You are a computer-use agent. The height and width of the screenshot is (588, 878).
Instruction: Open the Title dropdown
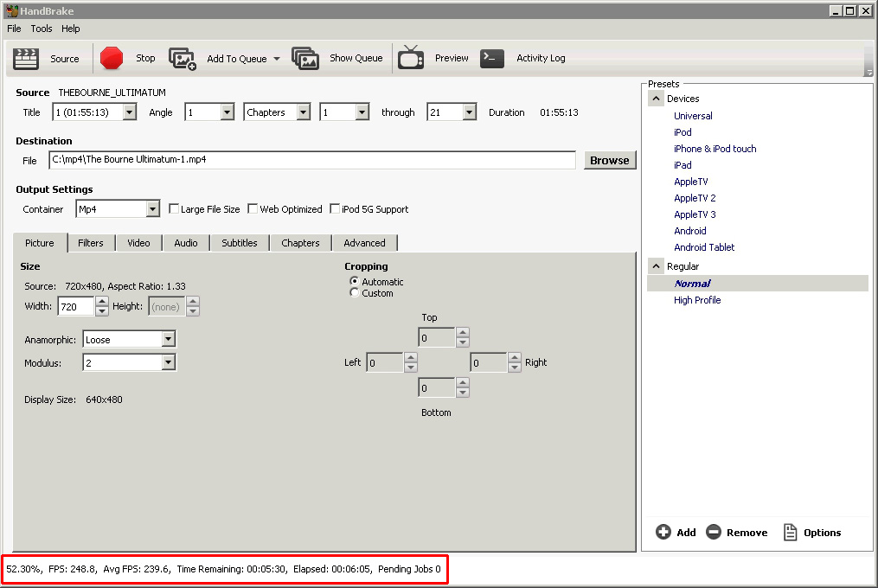point(130,112)
